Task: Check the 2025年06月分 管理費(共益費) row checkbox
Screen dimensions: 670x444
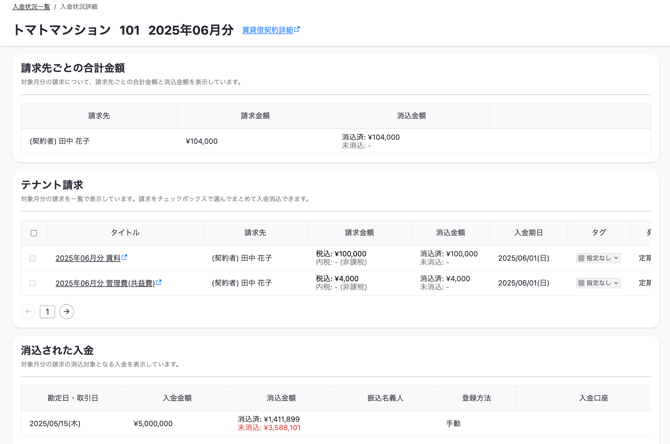Action: [x=32, y=283]
